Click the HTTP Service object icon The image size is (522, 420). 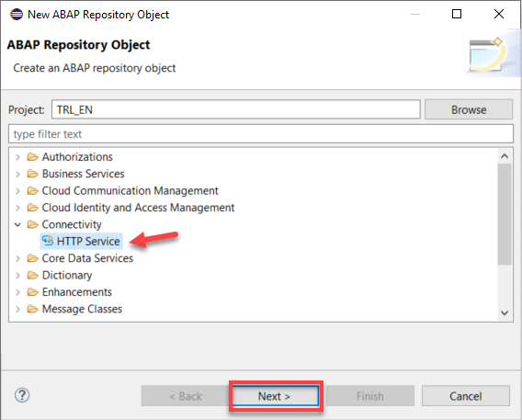(x=48, y=241)
